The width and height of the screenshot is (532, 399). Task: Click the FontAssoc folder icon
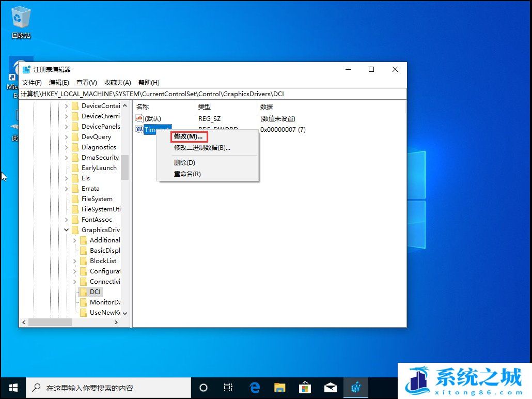pos(75,220)
